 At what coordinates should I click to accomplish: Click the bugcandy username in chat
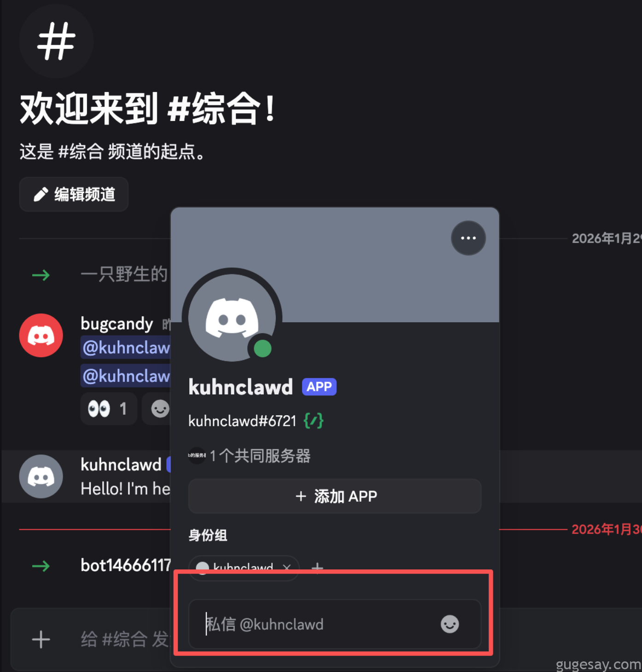tap(117, 323)
